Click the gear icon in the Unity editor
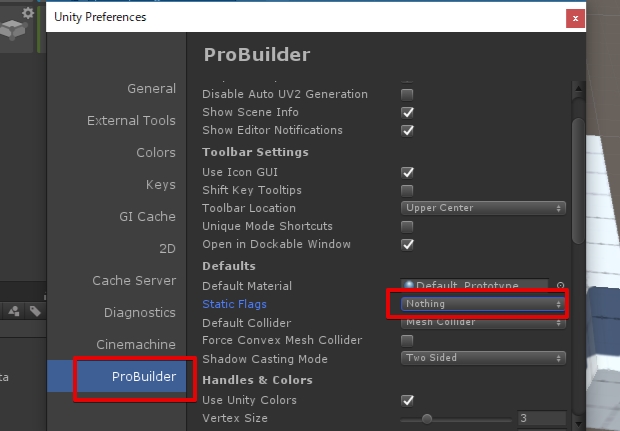 coord(28,13)
